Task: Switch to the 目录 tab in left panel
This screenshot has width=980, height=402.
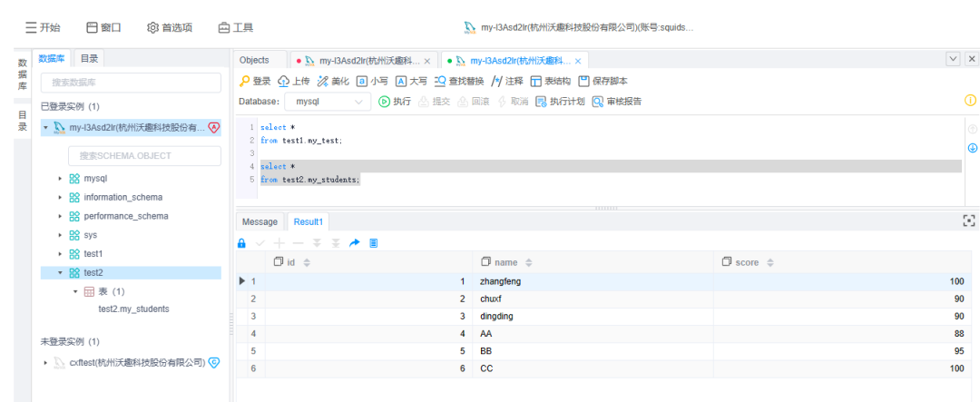Action: pyautogui.click(x=89, y=58)
